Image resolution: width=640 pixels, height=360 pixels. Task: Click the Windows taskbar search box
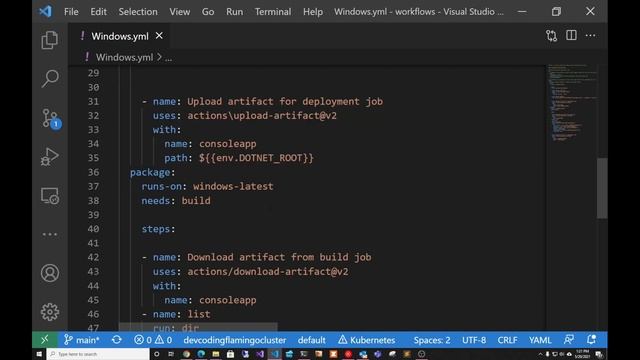coord(98,354)
